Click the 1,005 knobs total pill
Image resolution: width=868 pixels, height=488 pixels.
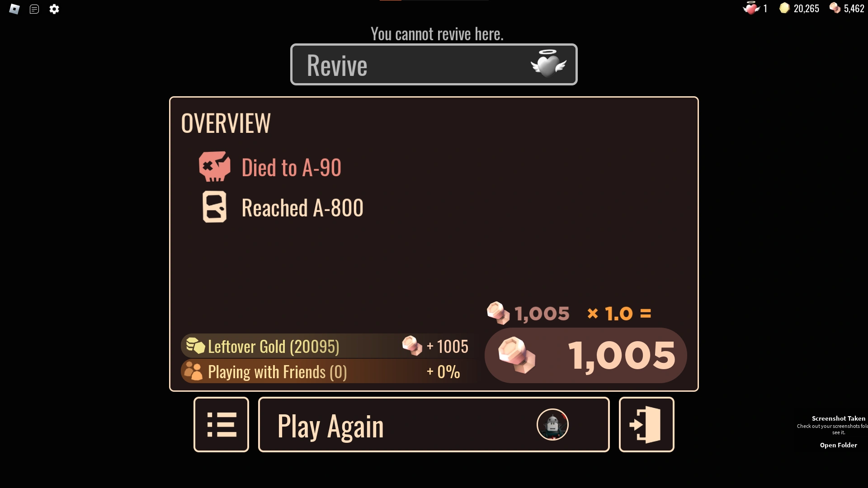tap(586, 355)
